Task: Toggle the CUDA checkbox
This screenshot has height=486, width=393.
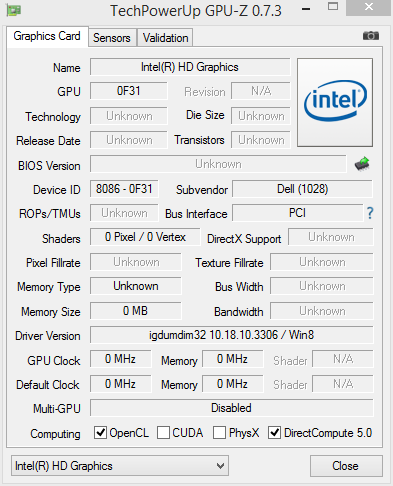Action: pos(163,432)
